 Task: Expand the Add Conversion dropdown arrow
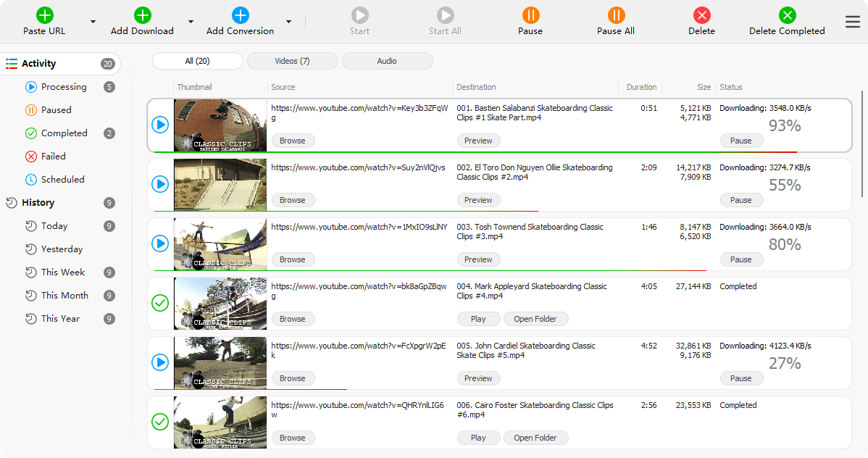point(288,22)
